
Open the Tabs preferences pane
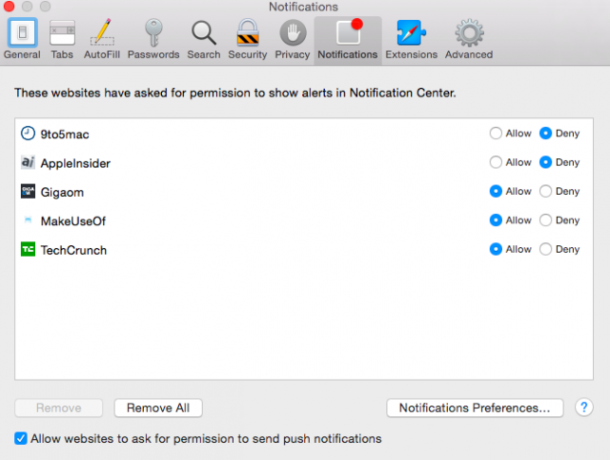pyautogui.click(x=62, y=39)
